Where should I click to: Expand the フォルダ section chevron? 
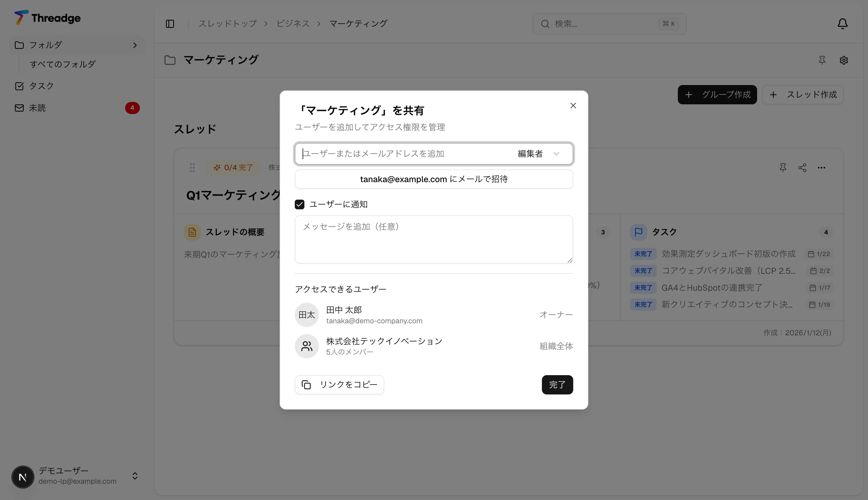pos(134,45)
